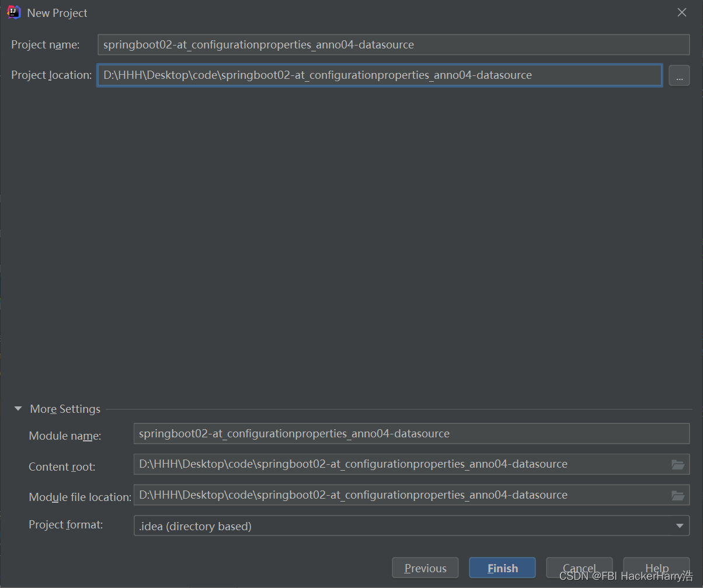
Task: Cancel the New Project dialog
Action: [x=579, y=568]
